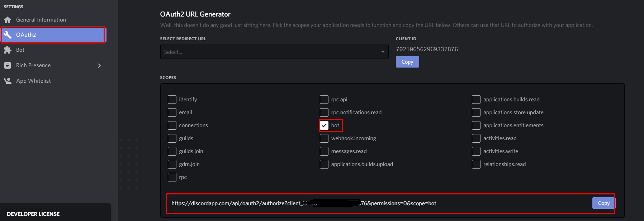
Task: Enable the applications.builds.read scope checkbox
Action: click(x=476, y=100)
